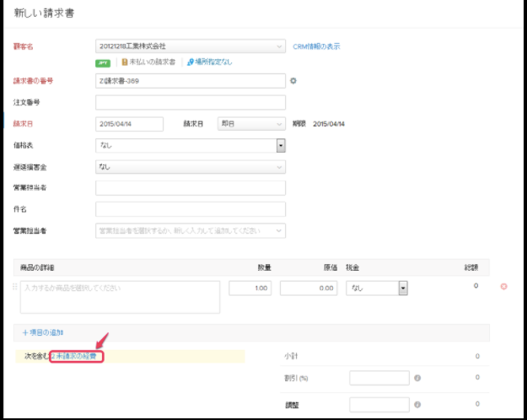This screenshot has height=420, width=527.
Task: Click the 請求日 date field 2015/04/14
Action: [x=129, y=124]
